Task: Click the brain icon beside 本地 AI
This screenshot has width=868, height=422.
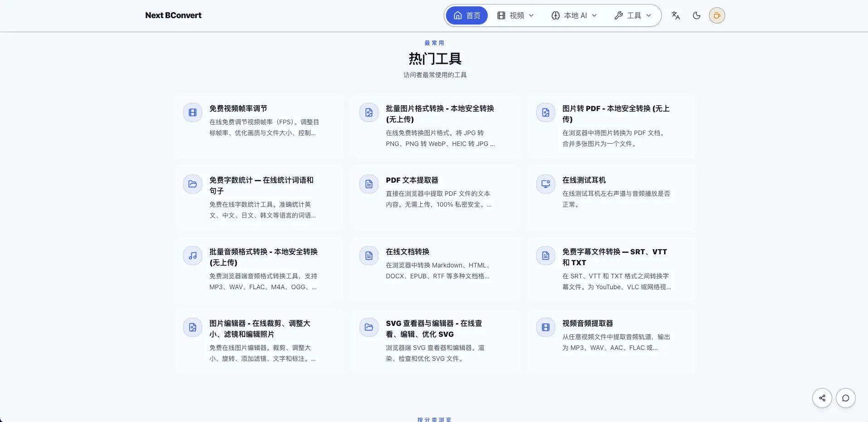Action: pos(556,15)
